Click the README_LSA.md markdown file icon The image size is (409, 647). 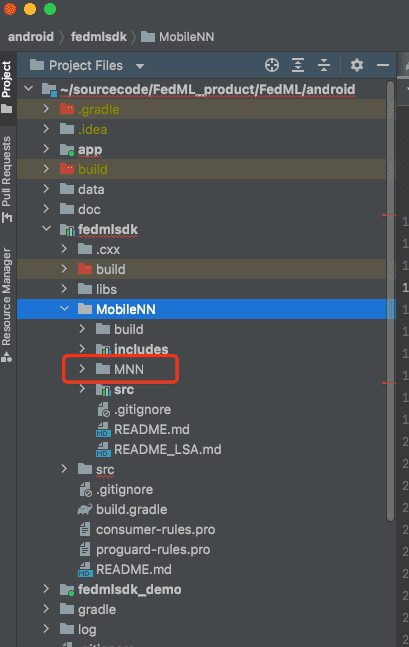(x=103, y=449)
